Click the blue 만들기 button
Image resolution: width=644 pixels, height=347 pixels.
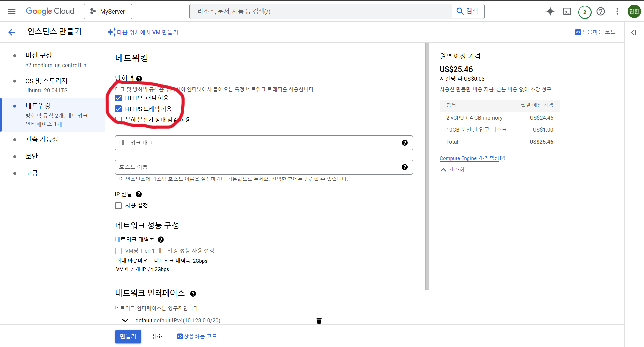pyautogui.click(x=128, y=336)
